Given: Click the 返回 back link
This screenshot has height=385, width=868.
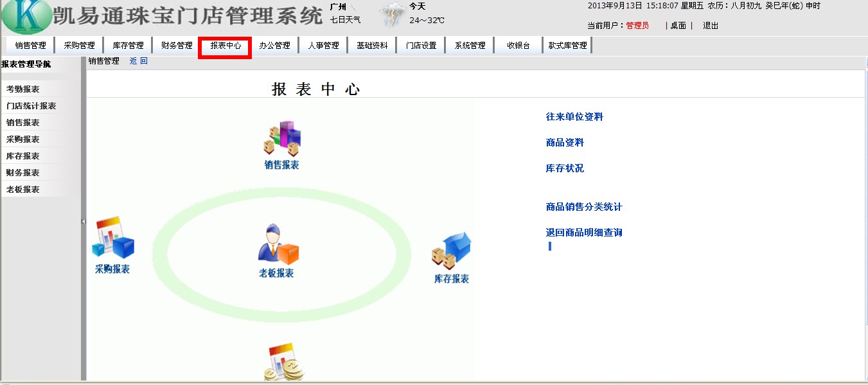Looking at the screenshot, I should pos(138,61).
